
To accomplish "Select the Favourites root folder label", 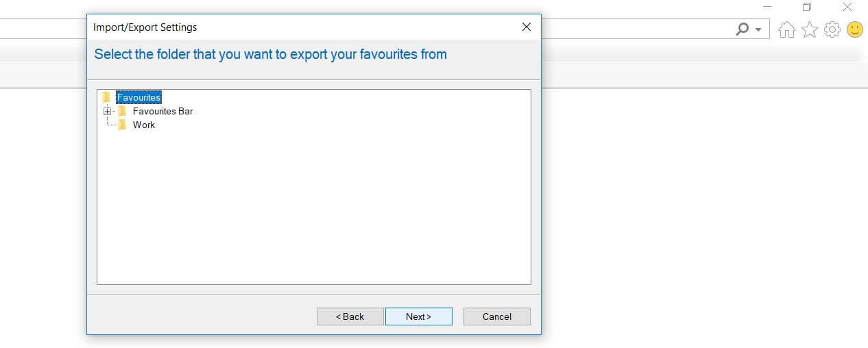I will (x=138, y=97).
